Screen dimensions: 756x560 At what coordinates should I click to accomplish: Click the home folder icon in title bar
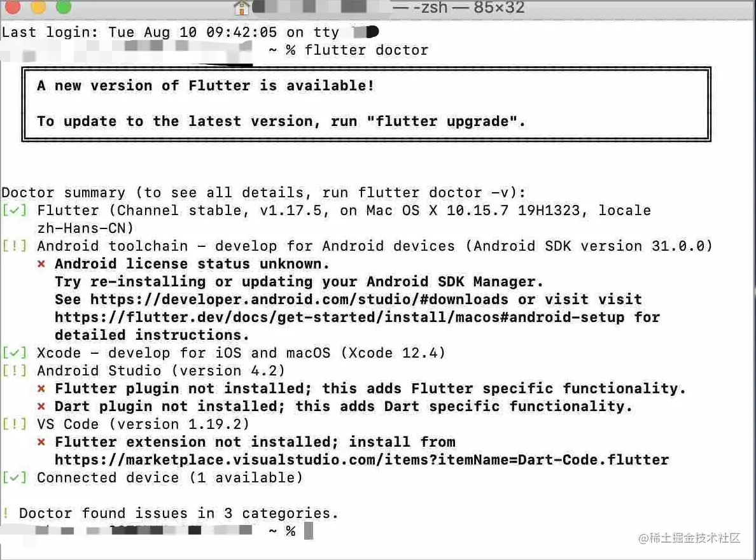coord(241,8)
